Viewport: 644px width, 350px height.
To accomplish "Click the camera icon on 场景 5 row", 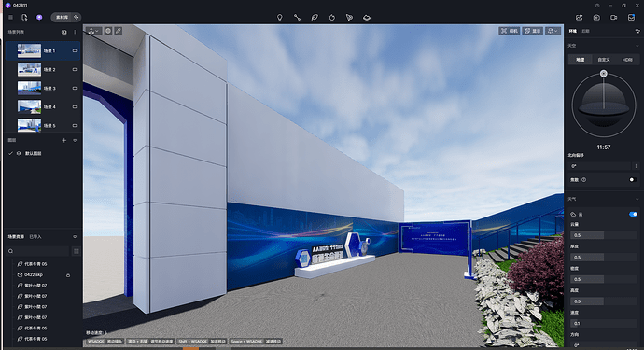I will [x=76, y=125].
